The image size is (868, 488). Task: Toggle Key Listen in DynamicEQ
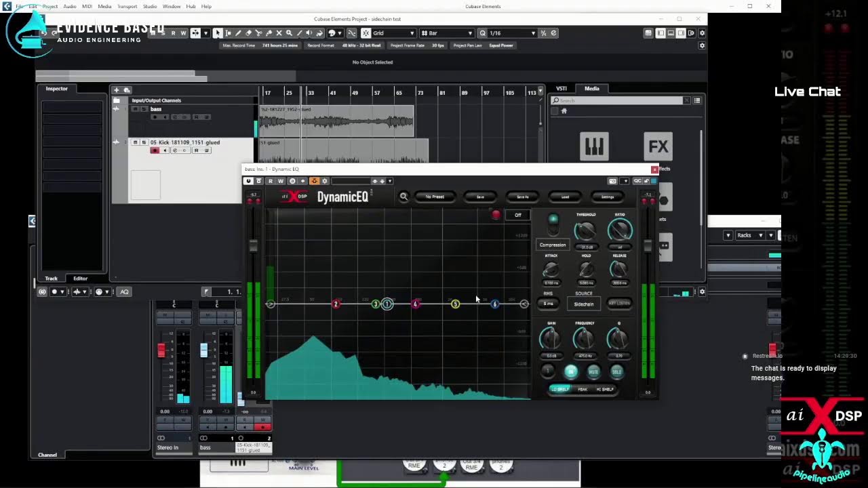pos(619,303)
